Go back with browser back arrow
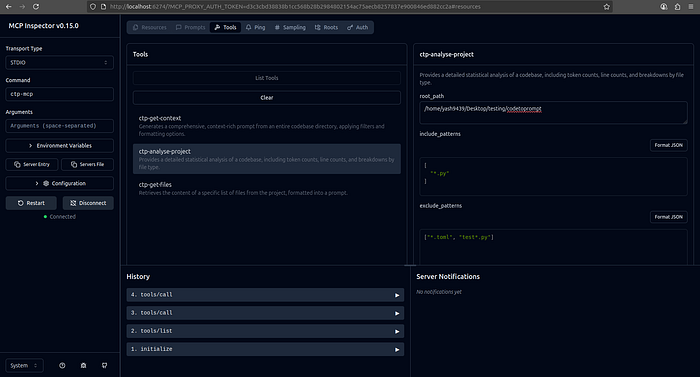This screenshot has height=377, width=700. click(x=8, y=7)
